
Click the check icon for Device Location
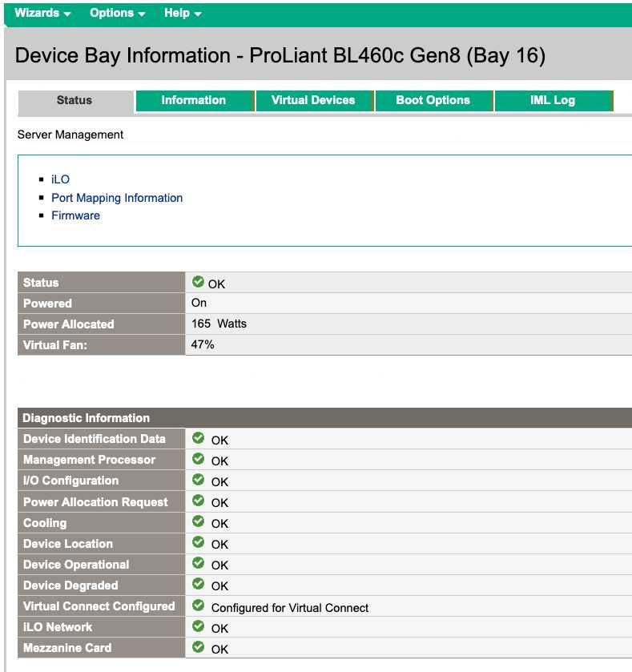click(198, 542)
